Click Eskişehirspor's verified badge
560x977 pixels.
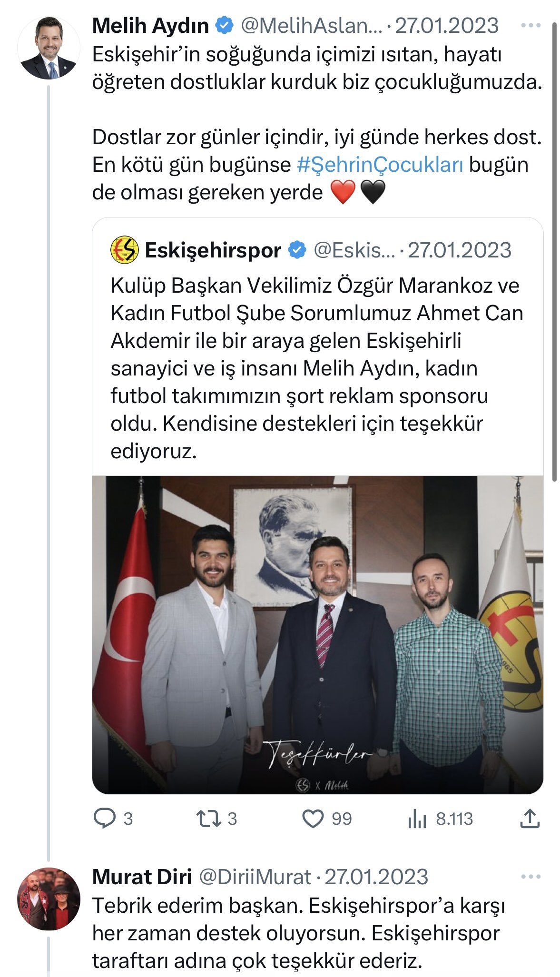pos(297,250)
